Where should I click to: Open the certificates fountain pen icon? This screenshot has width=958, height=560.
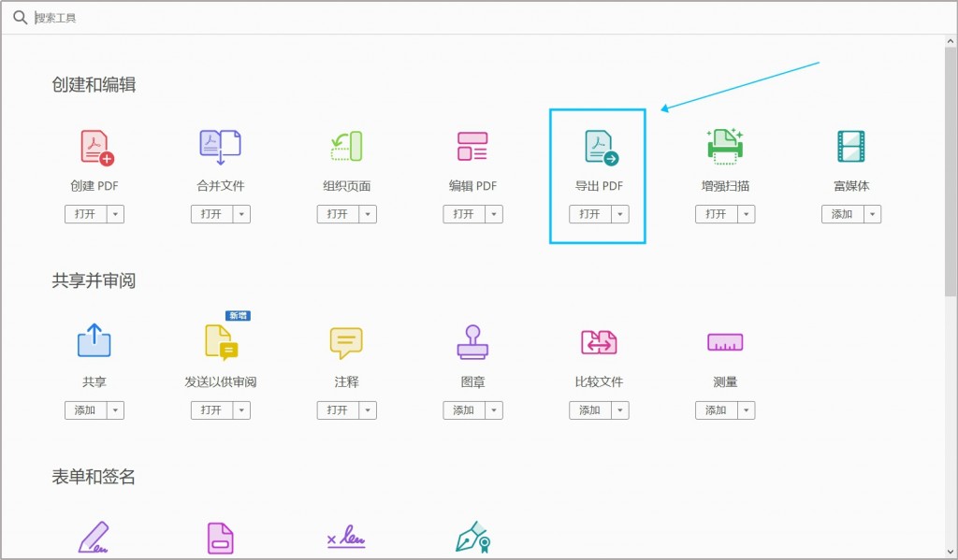pyautogui.click(x=472, y=538)
